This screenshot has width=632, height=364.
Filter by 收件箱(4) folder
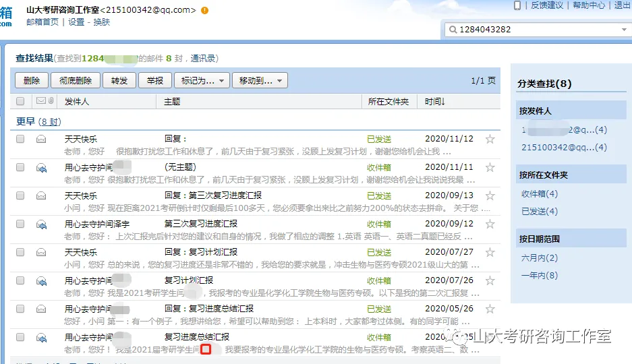pyautogui.click(x=540, y=194)
